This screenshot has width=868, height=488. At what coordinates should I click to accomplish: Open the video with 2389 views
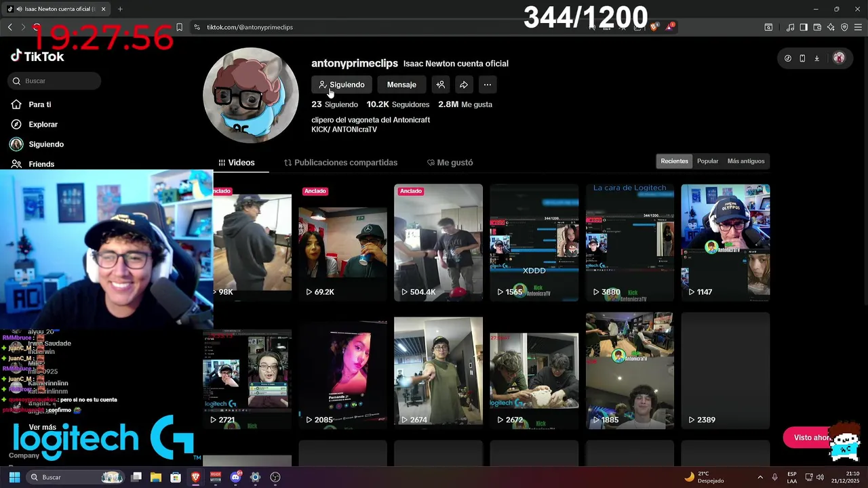point(726,371)
